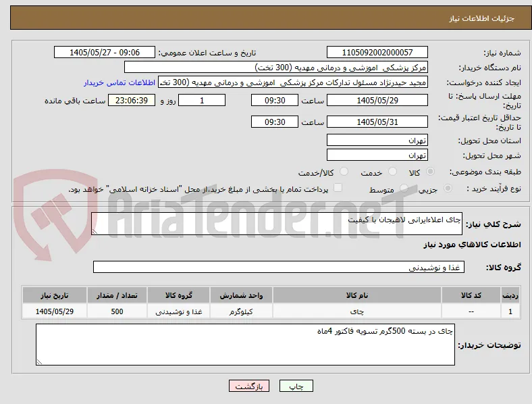Select the متوسط purchase type radio
This screenshot has height=404, width=532.
[x=404, y=188]
